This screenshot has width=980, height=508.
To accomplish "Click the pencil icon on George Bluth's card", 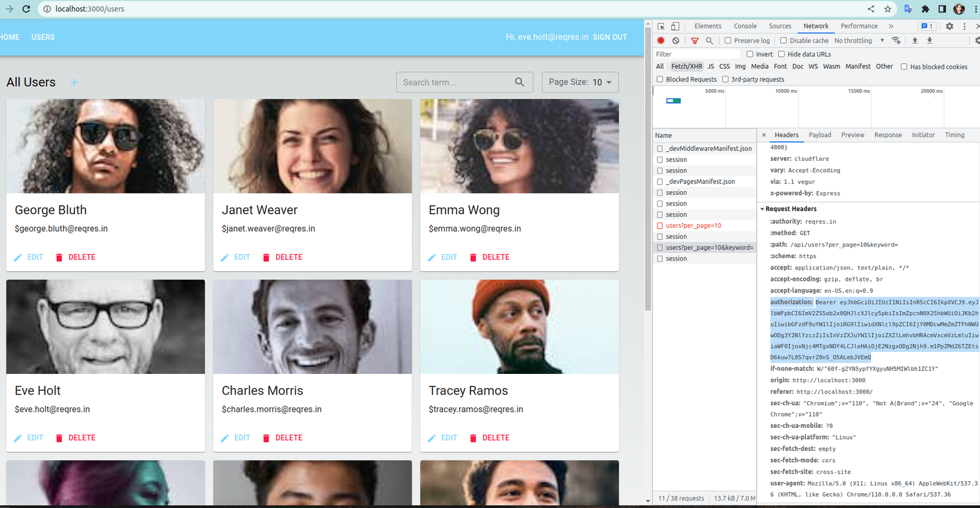I will point(18,258).
